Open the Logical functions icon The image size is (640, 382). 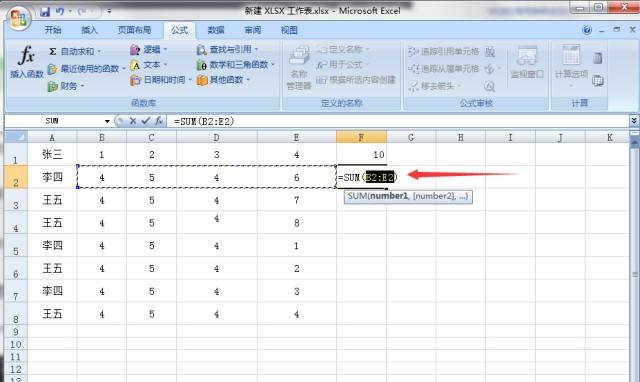click(x=135, y=50)
